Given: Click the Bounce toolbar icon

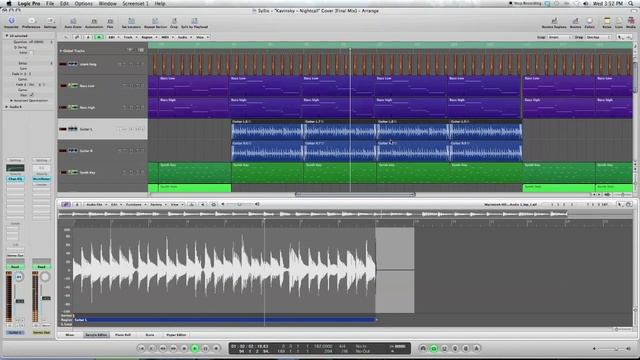Looking at the screenshot, I should click(575, 22).
